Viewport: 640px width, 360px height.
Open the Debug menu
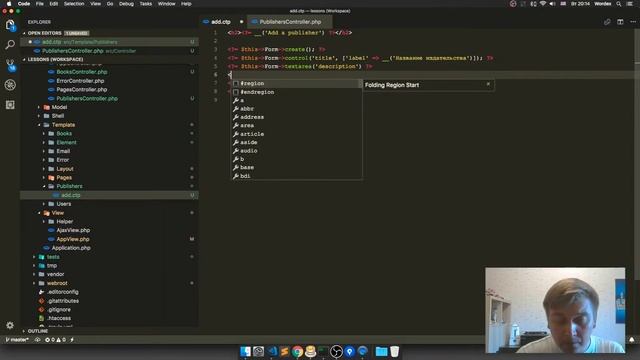pyautogui.click(x=126, y=4)
